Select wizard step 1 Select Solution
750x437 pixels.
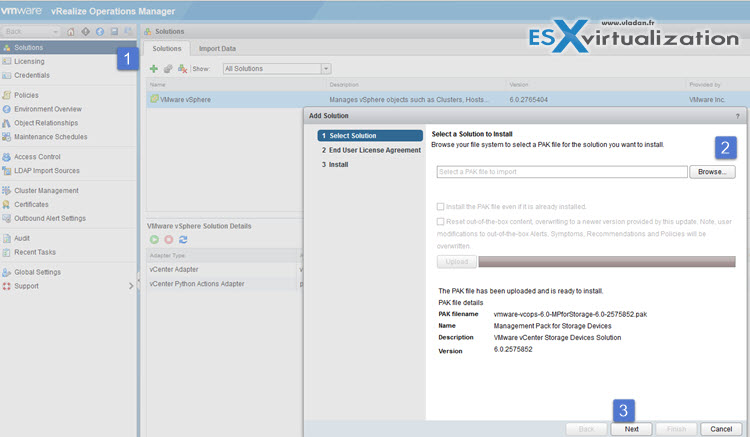coord(370,136)
